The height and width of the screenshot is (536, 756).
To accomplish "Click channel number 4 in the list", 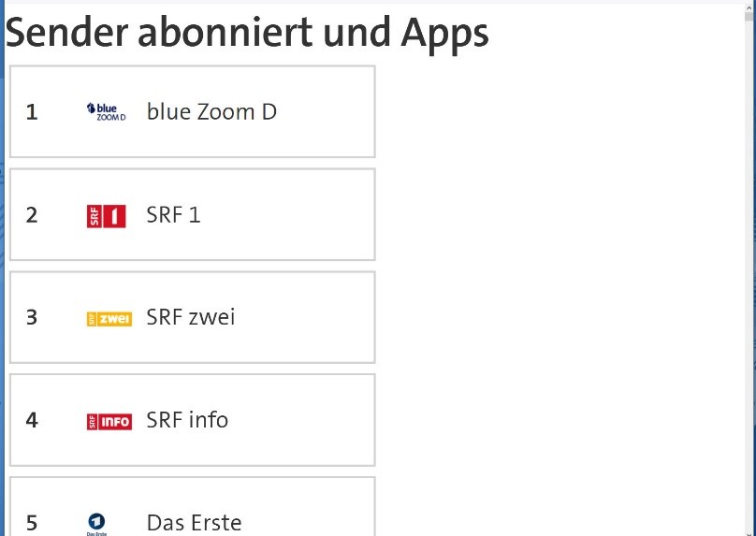I will 32,420.
